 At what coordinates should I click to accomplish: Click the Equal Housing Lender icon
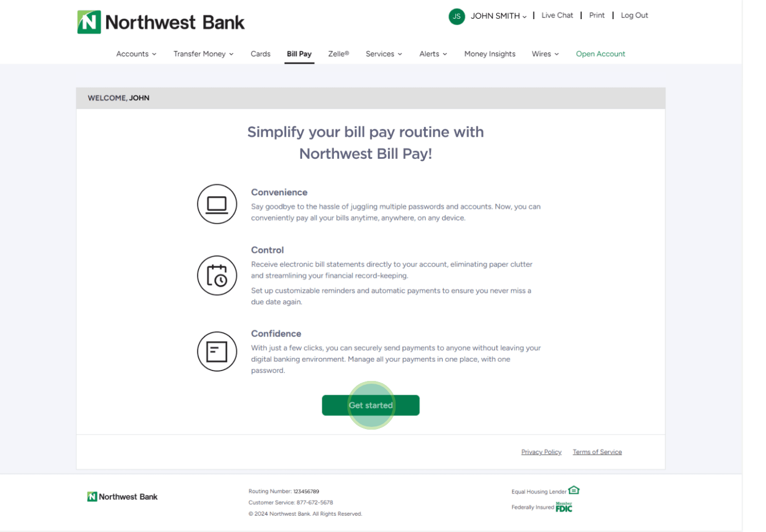[574, 490]
